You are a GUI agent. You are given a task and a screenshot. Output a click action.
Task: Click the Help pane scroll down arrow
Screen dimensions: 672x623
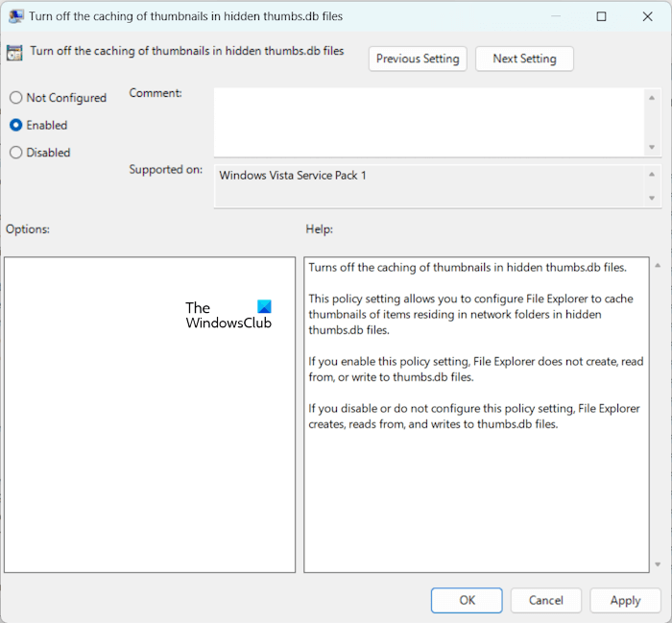[658, 564]
